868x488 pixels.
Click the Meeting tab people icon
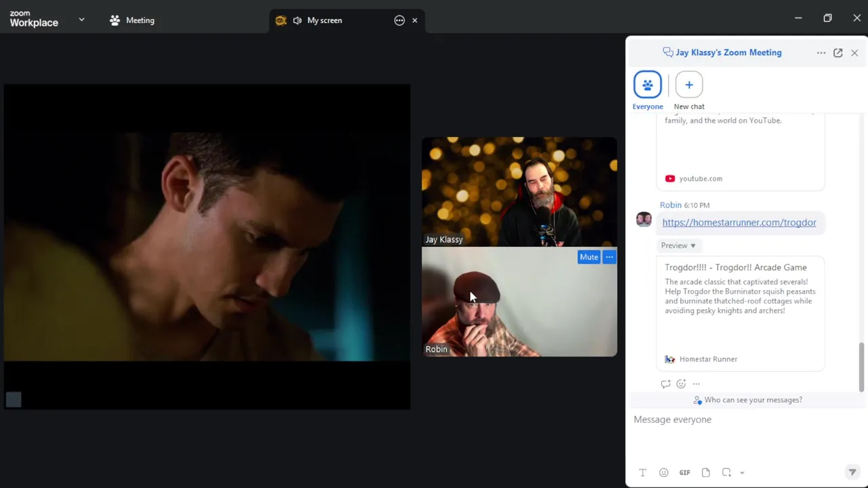115,20
